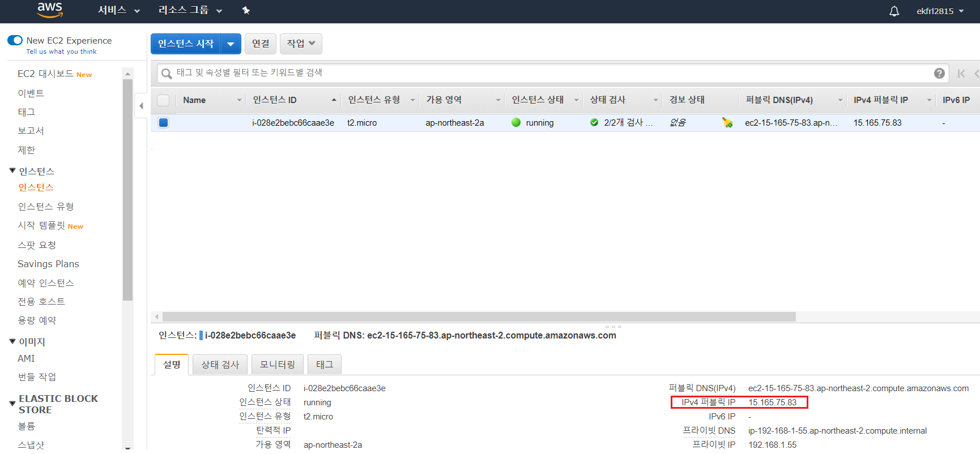
Task: Open the 작업 actions dropdown
Action: pos(301,44)
